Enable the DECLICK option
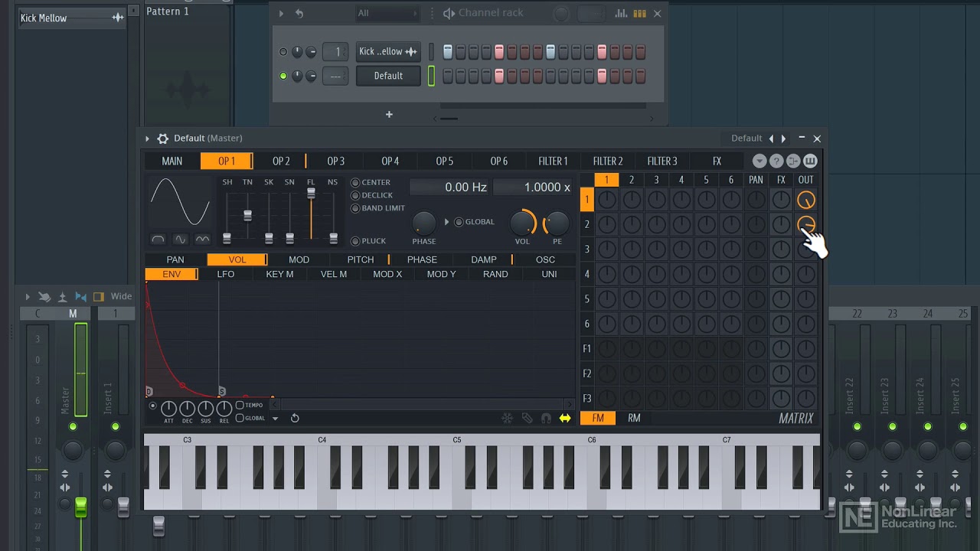The width and height of the screenshot is (980, 551). (355, 196)
